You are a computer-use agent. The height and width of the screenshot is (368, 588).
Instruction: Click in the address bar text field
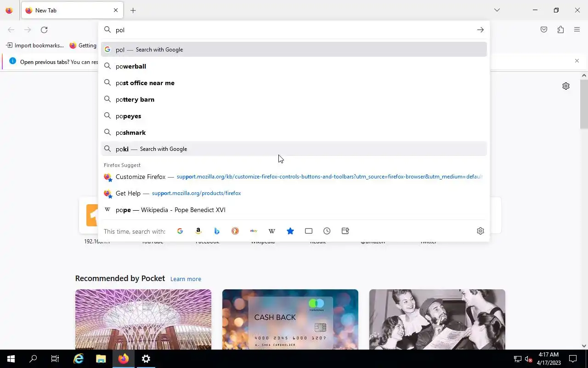click(294, 30)
